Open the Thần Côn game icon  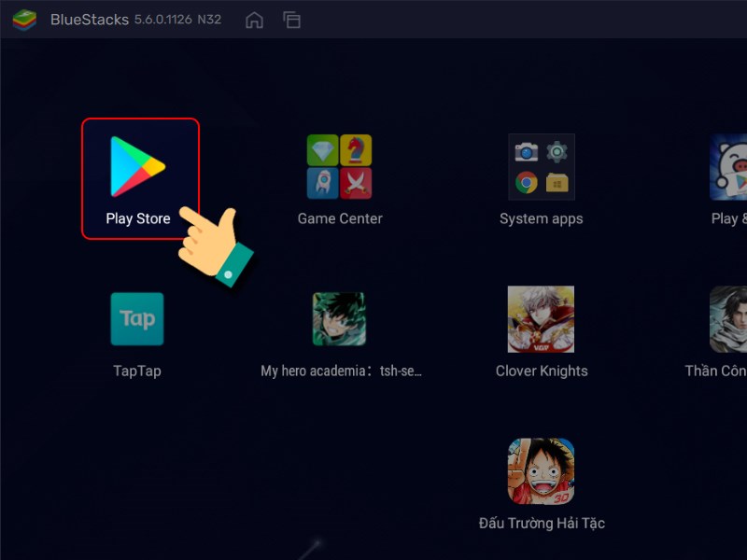tap(728, 319)
